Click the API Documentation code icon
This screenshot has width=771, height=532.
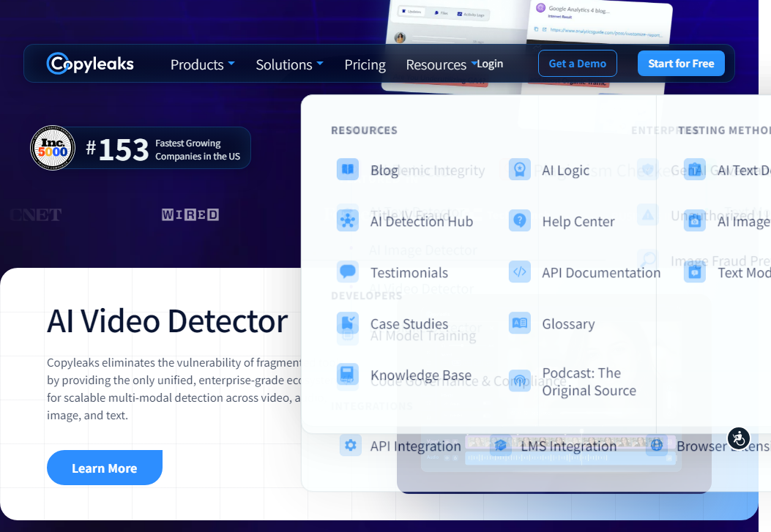pyautogui.click(x=520, y=271)
